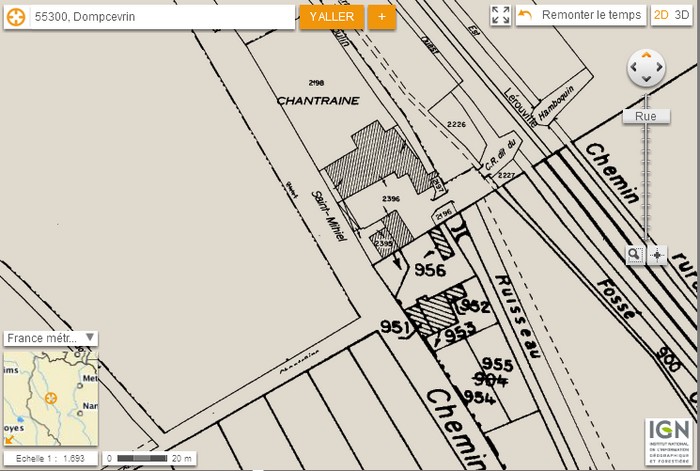Click the orange geolocation target icon in search bar
Screen dimensions: 700x471
pyautogui.click(x=16, y=17)
